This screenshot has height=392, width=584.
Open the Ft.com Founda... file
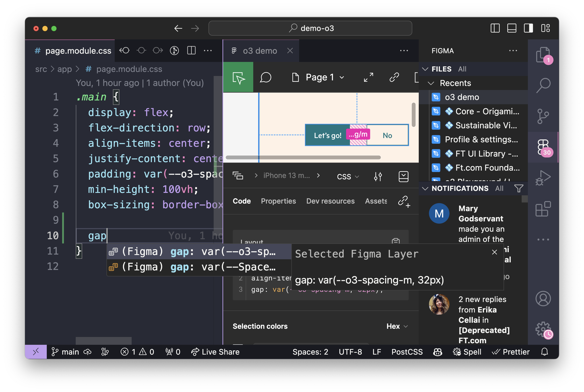pyautogui.click(x=474, y=167)
